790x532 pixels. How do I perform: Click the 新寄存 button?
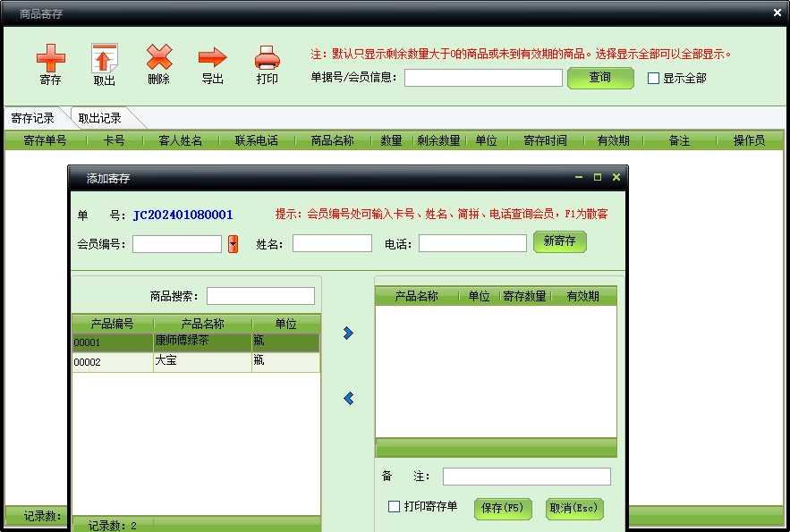[559, 242]
